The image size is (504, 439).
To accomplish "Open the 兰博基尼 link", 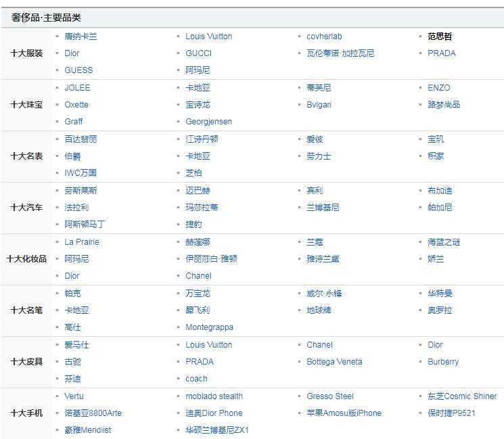I will tap(323, 208).
